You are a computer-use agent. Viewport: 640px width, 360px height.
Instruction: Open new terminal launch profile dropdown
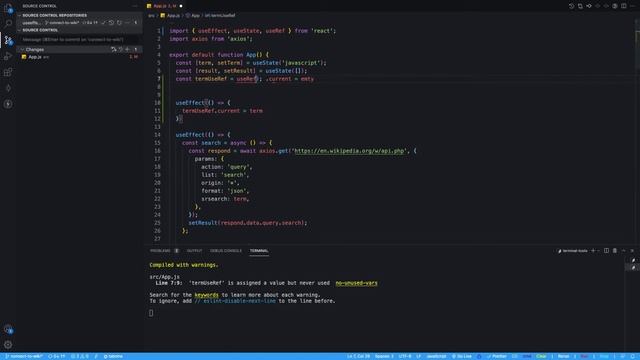pyautogui.click(x=598, y=251)
